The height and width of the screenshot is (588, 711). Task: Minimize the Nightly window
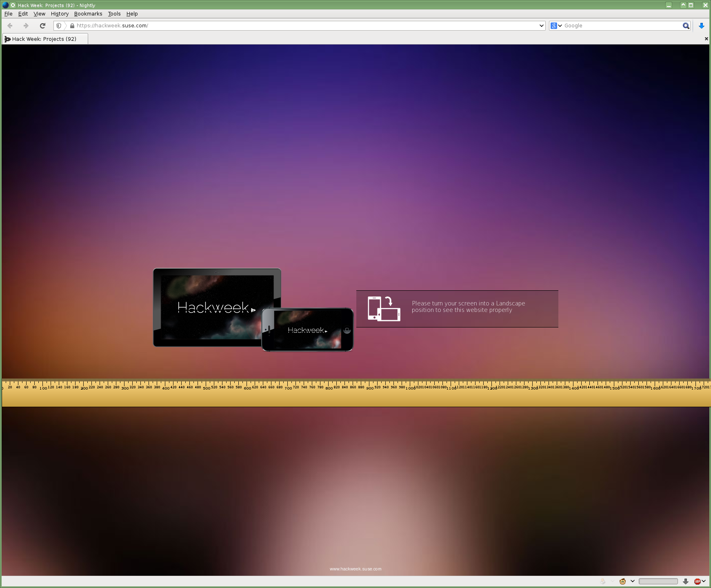tap(669, 5)
